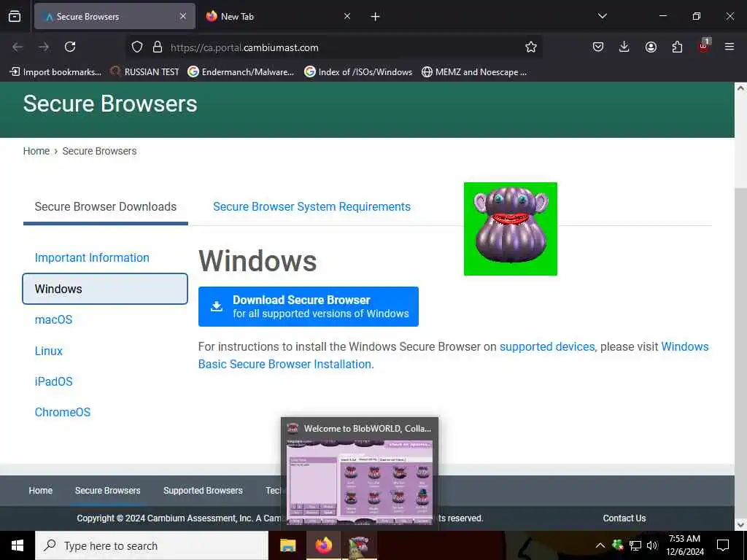Click BlobWORLD app icon in taskbar
The width and height of the screenshot is (747, 560).
click(x=359, y=545)
